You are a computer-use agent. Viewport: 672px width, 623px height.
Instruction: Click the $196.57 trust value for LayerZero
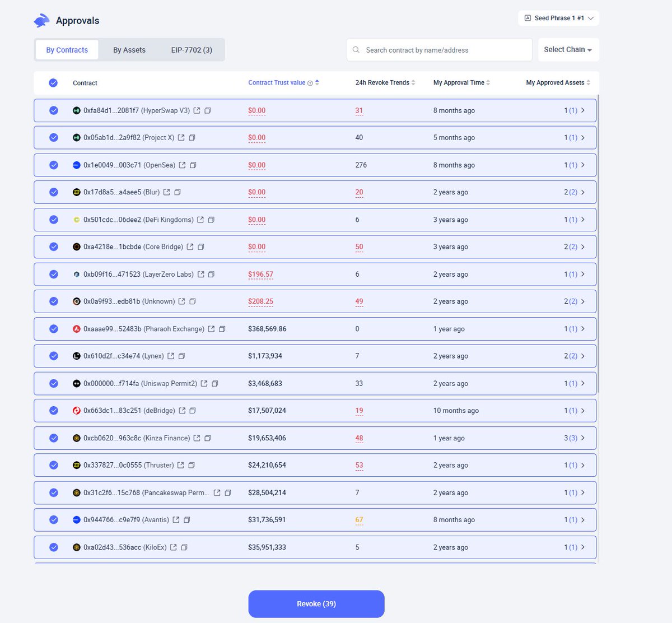click(x=261, y=275)
